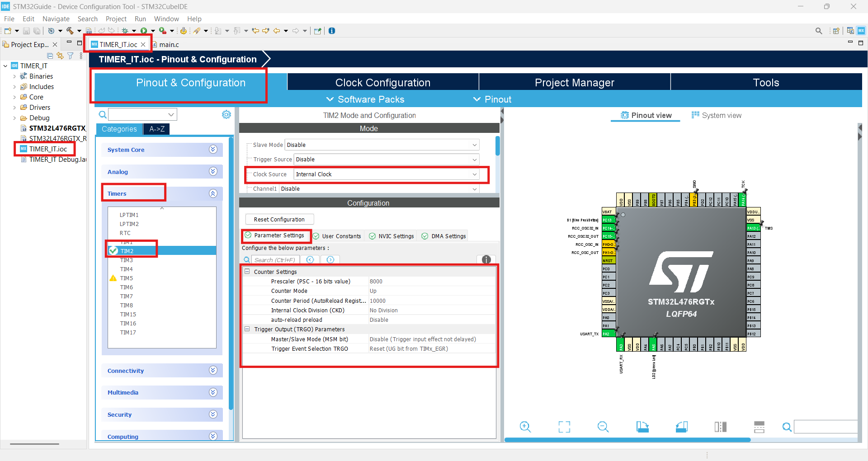Viewport: 868px width, 461px height.
Task: Switch to System view
Action: (717, 115)
